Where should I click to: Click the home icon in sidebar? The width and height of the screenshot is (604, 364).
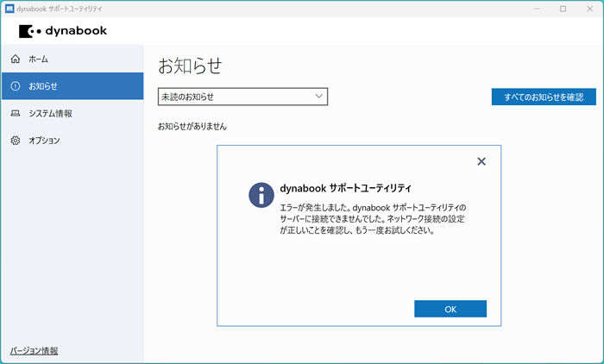tap(16, 59)
